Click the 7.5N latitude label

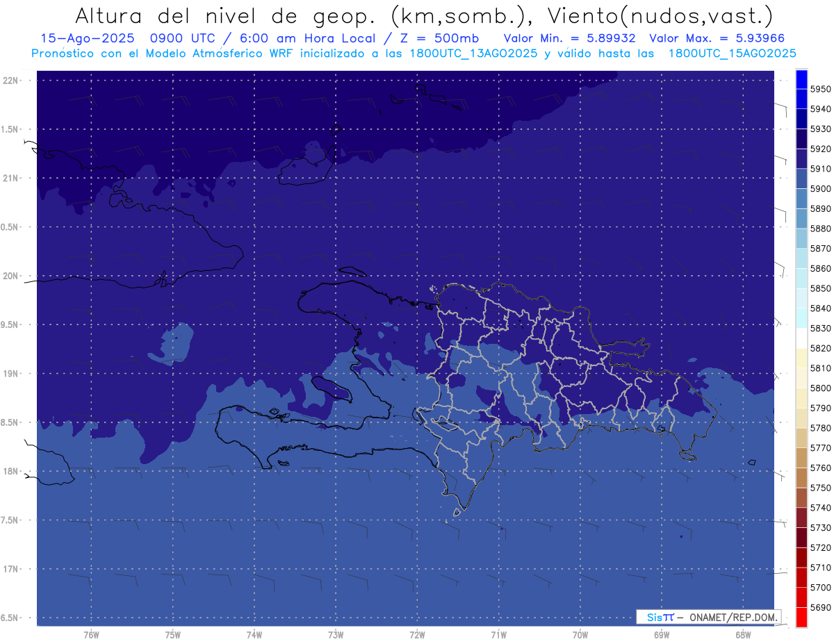[10, 520]
